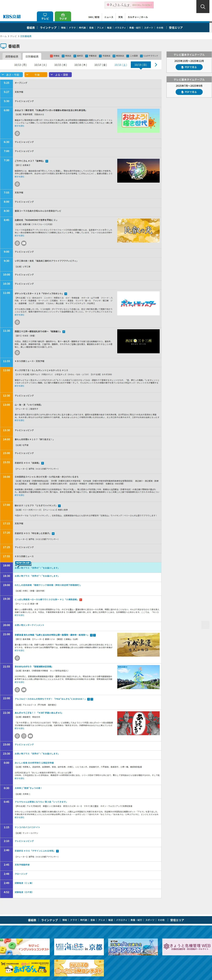This screenshot has height=980, width=212.
Task: Open きょうと危機管理WEB banner
Action: [187, 947]
